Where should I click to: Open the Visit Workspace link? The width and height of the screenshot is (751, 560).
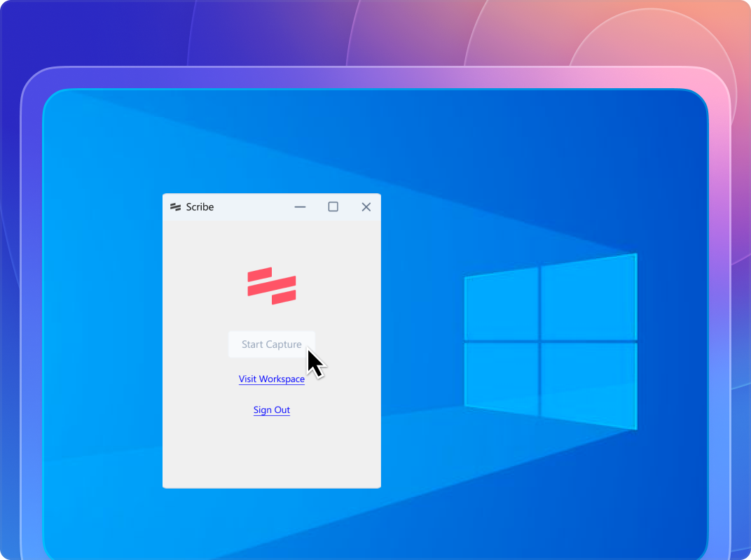tap(272, 379)
